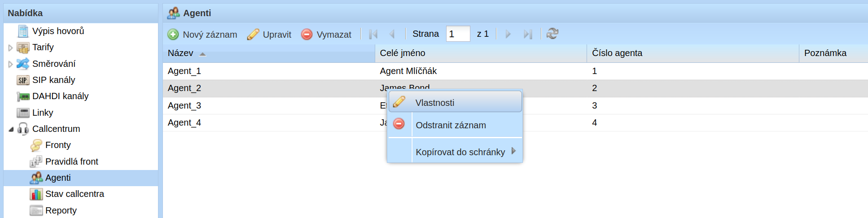Open DAHDI kanály in sidebar
Viewport: 868px width, 218px height.
coord(61,96)
